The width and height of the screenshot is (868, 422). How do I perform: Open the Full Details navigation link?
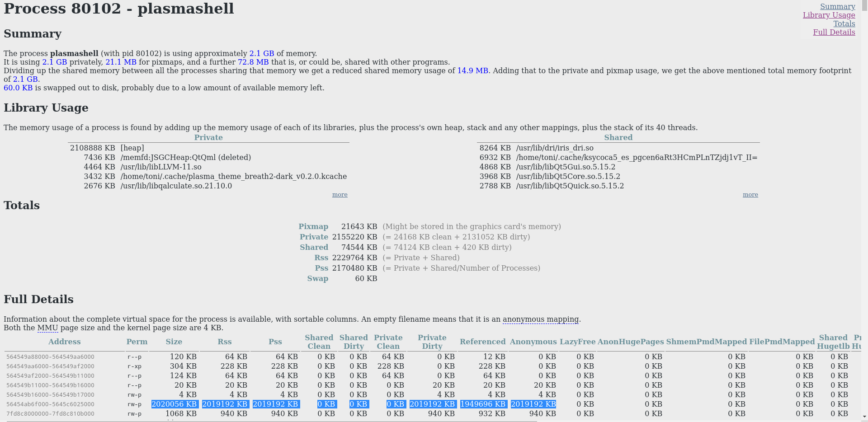coord(834,32)
